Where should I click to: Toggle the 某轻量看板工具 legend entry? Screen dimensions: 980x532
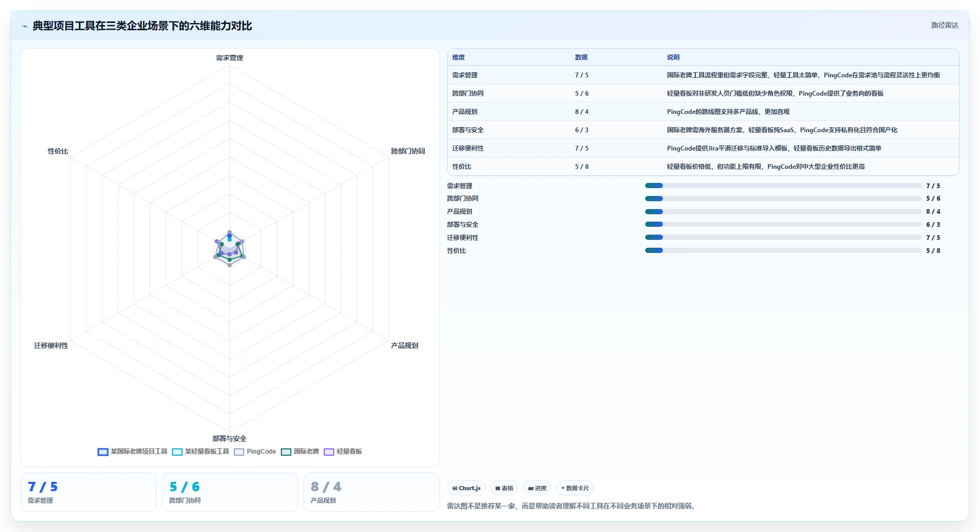coord(201,452)
